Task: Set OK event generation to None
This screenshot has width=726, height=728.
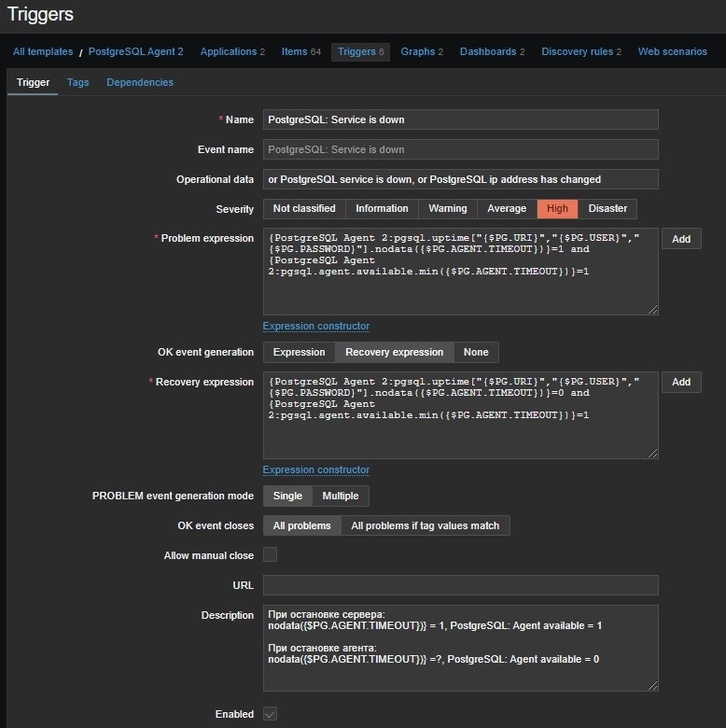Action: (x=476, y=352)
